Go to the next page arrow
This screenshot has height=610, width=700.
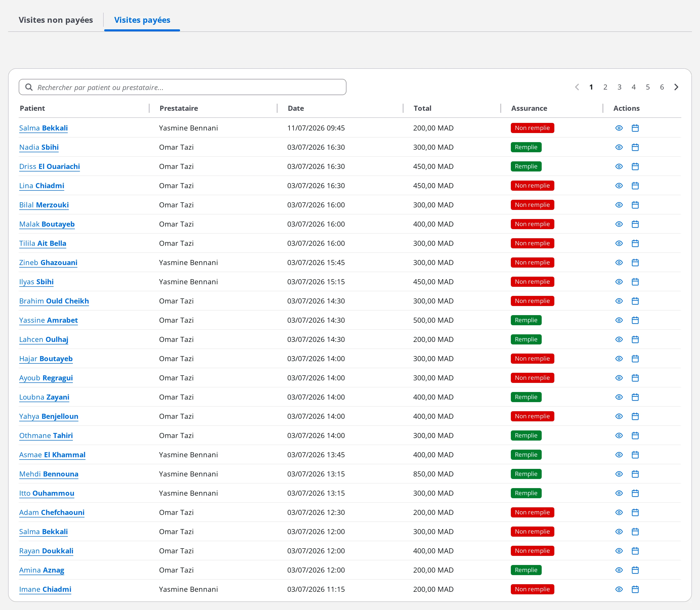[x=676, y=87]
